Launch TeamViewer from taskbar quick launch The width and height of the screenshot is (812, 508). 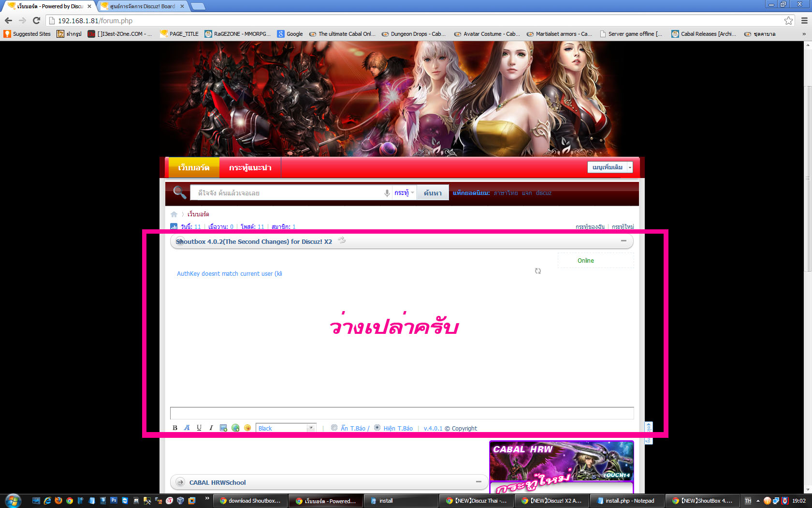[125, 501]
